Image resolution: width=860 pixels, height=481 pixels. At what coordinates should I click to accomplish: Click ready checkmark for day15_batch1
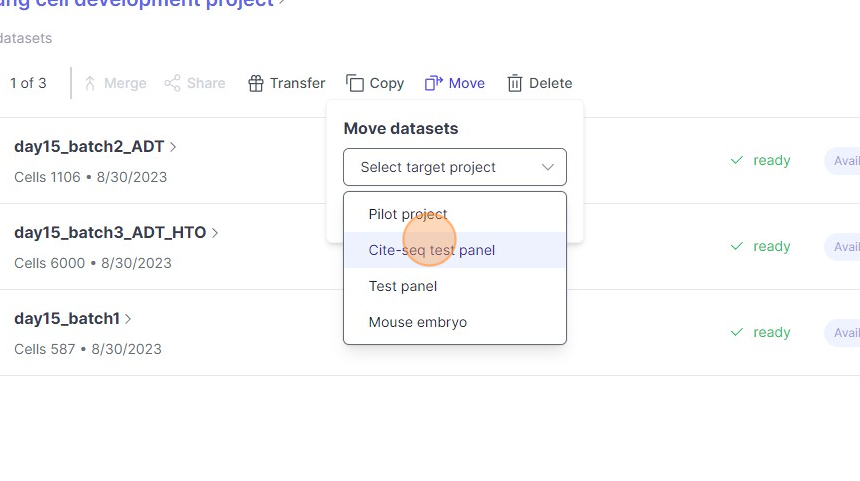coord(737,332)
